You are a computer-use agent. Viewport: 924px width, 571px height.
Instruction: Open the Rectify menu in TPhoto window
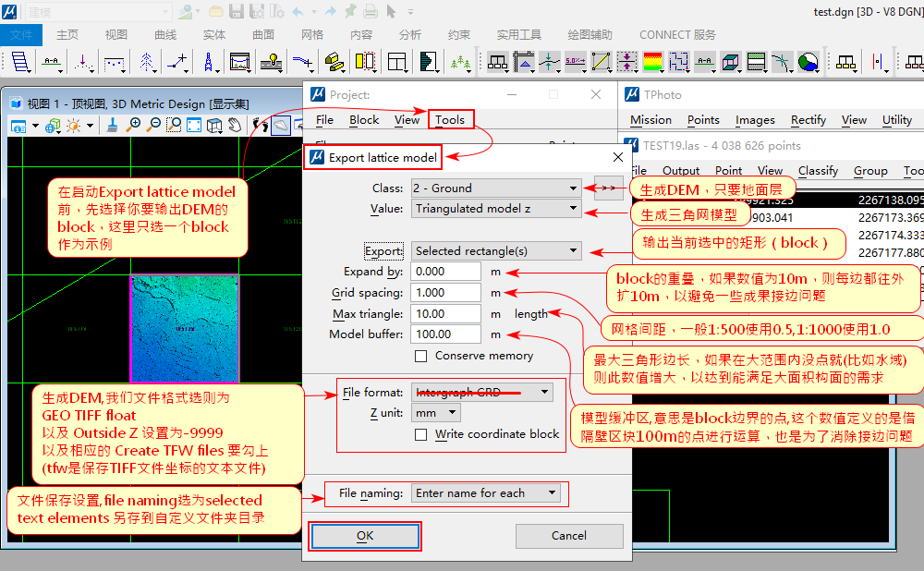[808, 119]
